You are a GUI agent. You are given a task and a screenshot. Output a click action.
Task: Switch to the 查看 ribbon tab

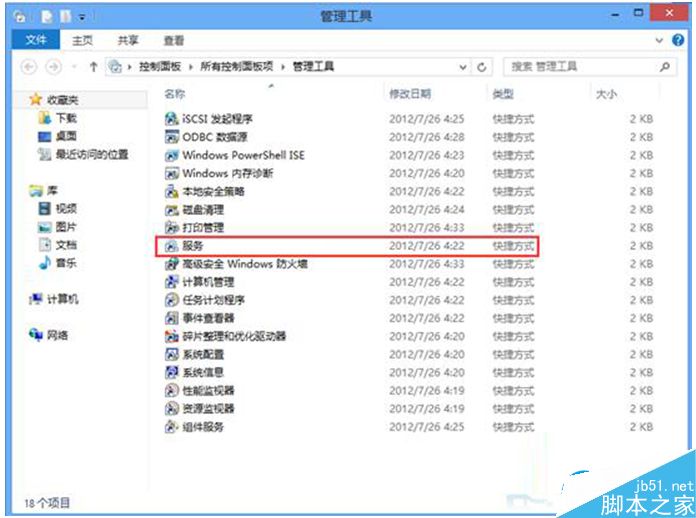[x=174, y=41]
